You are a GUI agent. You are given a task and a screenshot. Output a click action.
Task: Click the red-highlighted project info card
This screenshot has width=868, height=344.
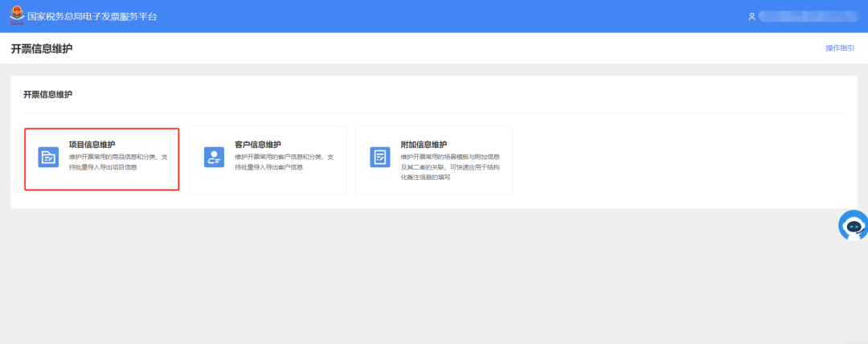coord(101,159)
